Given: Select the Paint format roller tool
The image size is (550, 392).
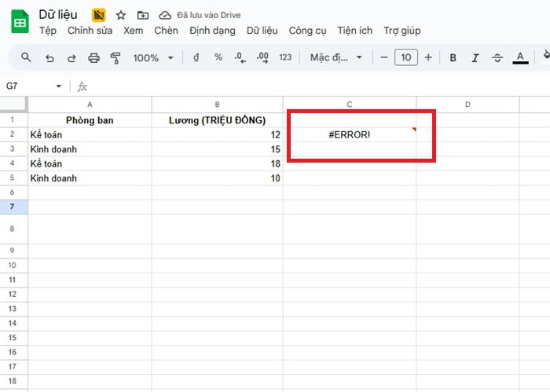Looking at the screenshot, I should pyautogui.click(x=115, y=57).
